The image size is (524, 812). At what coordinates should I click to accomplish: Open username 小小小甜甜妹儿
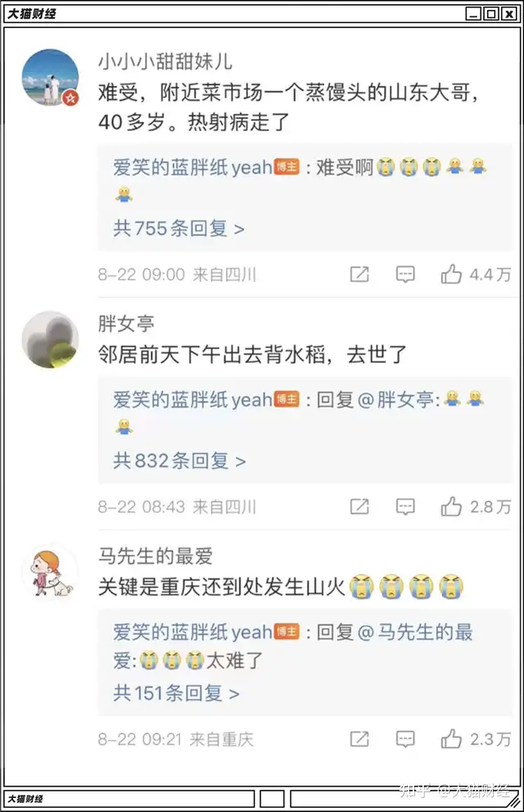pos(165,61)
